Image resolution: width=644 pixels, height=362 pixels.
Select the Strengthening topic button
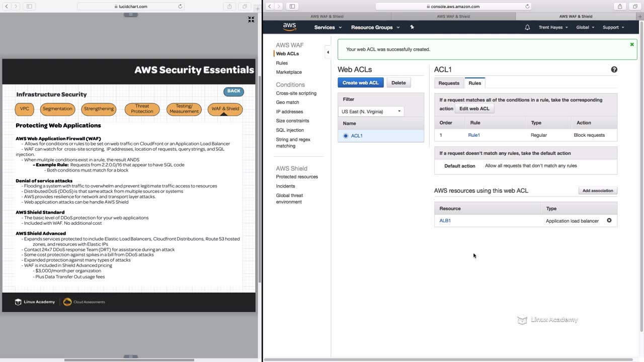pyautogui.click(x=99, y=109)
